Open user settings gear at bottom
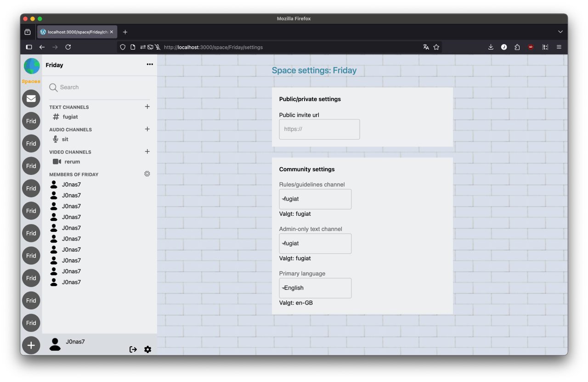Screen dimensions: 588x382 pyautogui.click(x=147, y=349)
